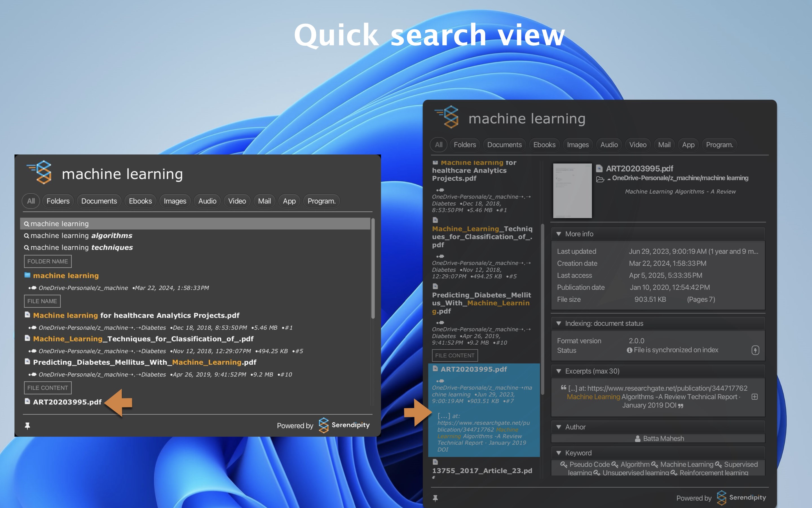Click the document preview thumbnail of ART20203995.pdf
This screenshot has width=812, height=508.
572,190
